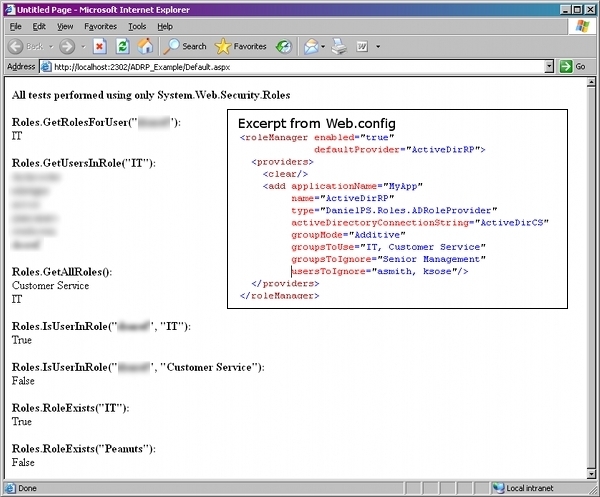Open the Help menu
This screenshot has width=600, height=497.
[165, 26]
